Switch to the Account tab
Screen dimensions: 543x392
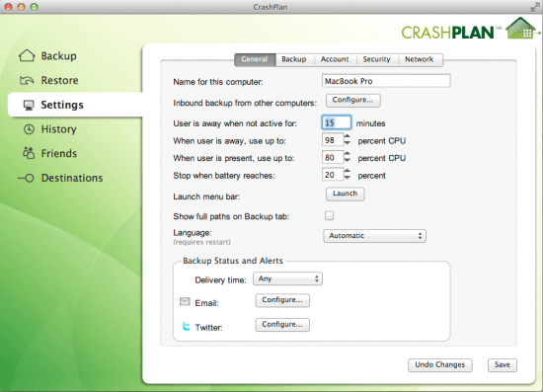coord(335,59)
